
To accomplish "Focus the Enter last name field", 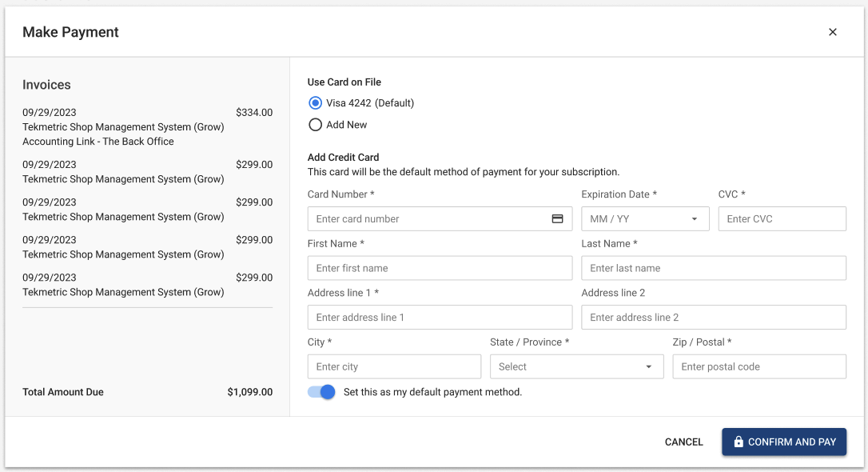I will [713, 268].
